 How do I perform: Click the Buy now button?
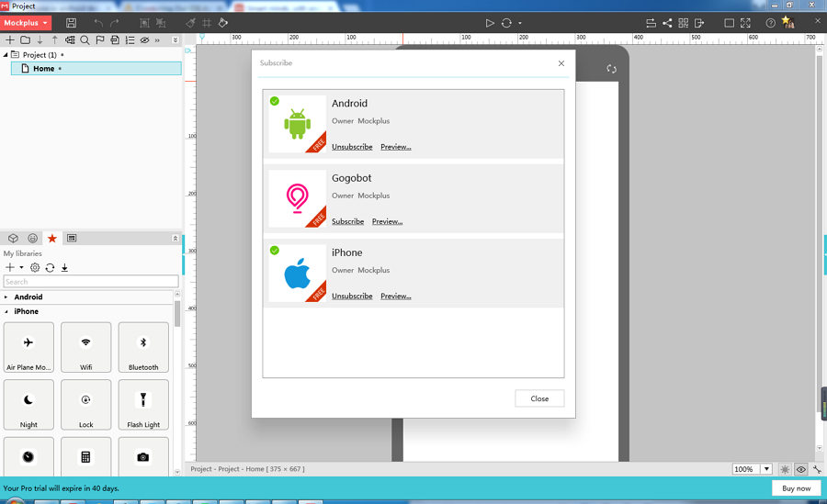click(x=796, y=488)
